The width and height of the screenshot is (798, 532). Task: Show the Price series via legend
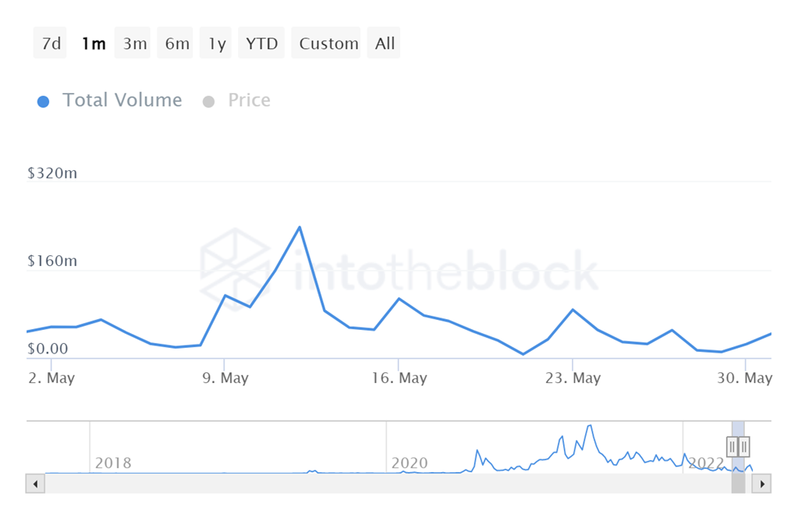[237, 101]
